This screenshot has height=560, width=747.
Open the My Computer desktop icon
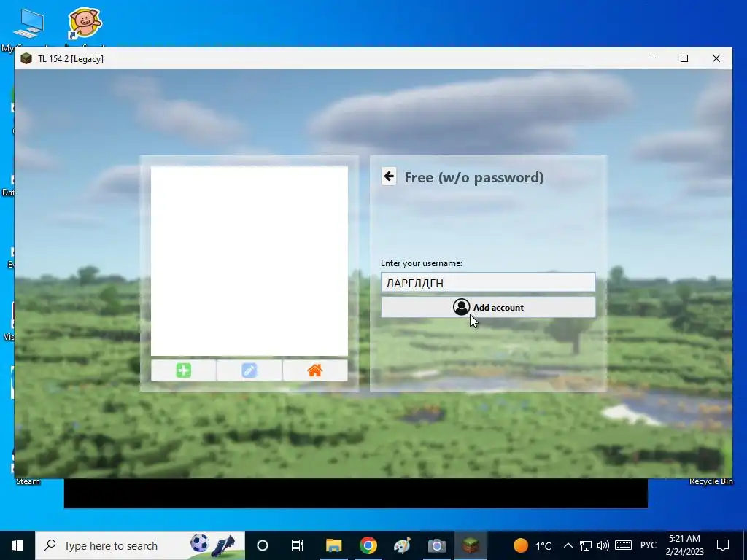point(28,24)
